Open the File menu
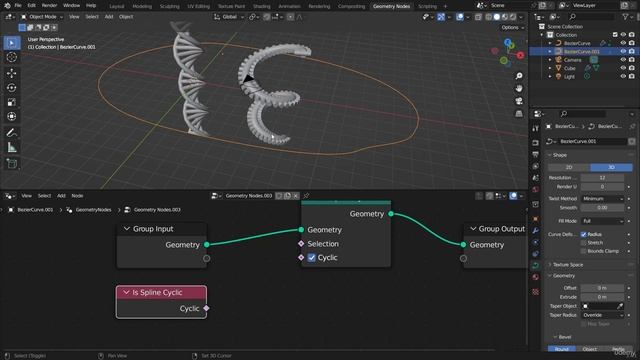 [x=18, y=6]
